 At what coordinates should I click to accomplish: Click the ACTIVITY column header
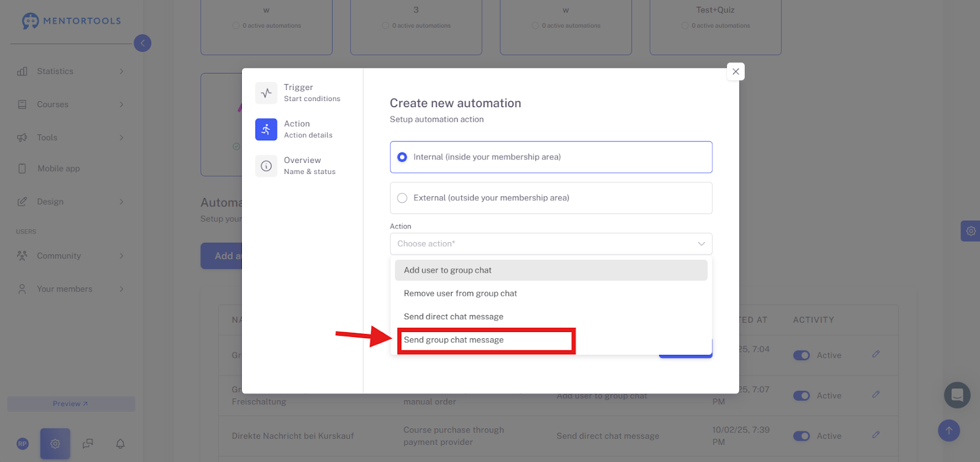click(813, 320)
